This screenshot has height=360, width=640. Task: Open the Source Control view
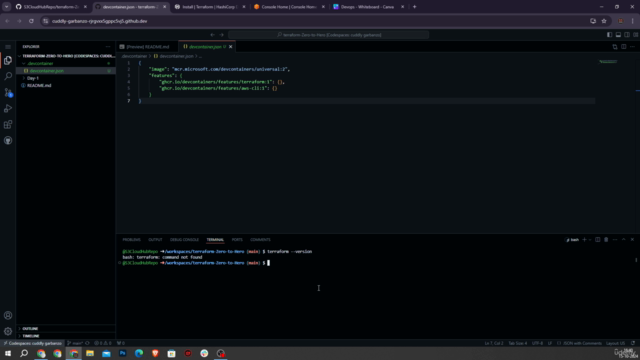pyautogui.click(x=8, y=93)
